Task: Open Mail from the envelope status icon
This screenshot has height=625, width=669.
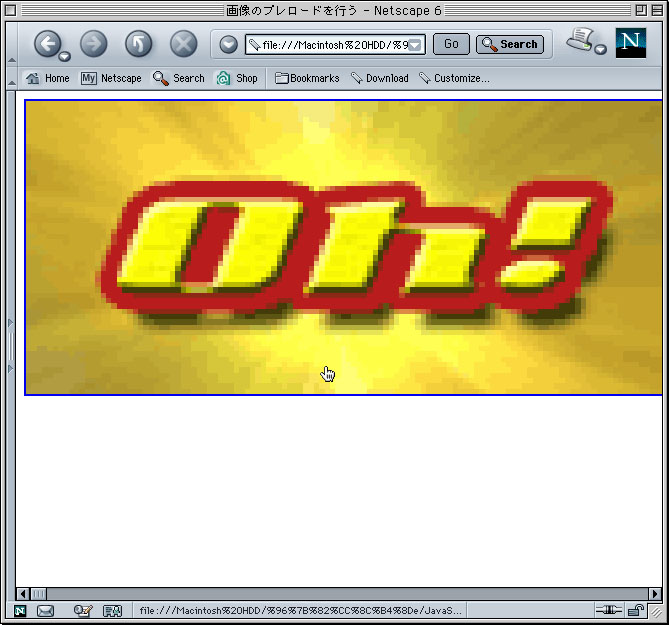Action: [46, 611]
